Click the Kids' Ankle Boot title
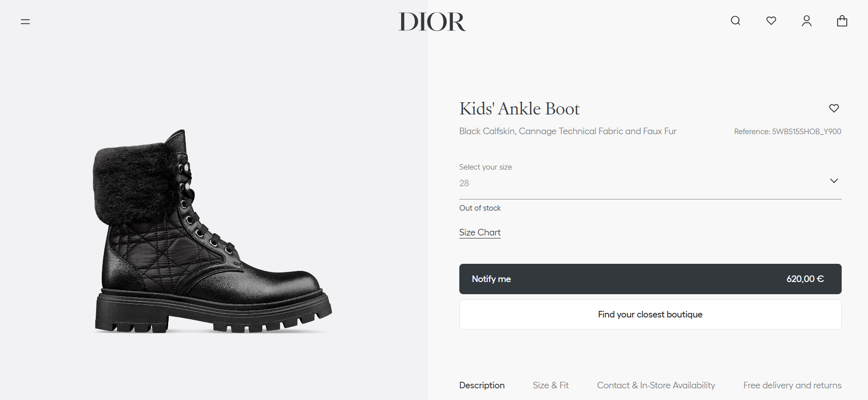Image resolution: width=868 pixels, height=400 pixels. tap(519, 109)
